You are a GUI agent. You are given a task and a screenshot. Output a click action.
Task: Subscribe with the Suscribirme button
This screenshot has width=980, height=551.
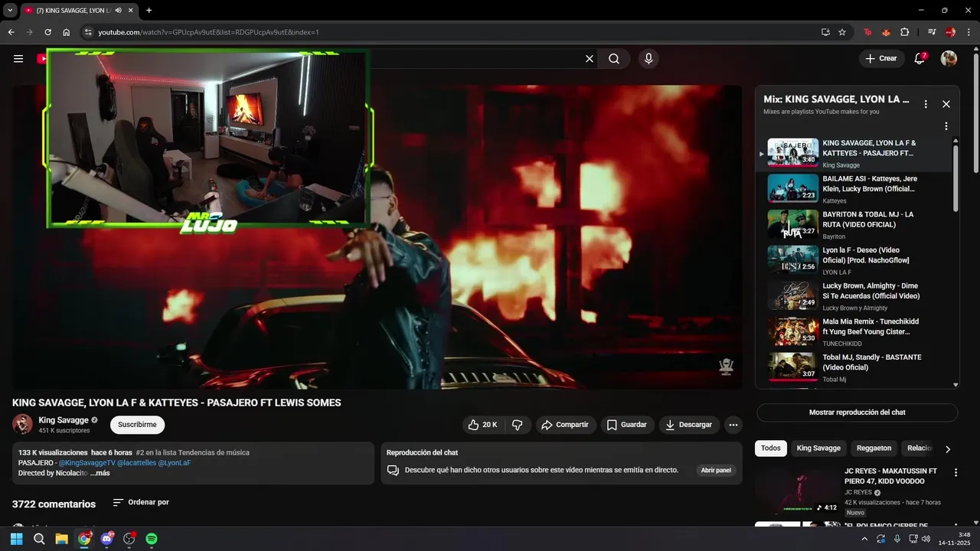[x=137, y=425]
